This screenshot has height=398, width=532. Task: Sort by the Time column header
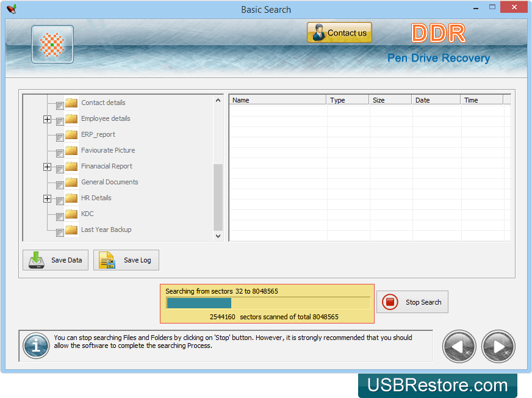[x=482, y=100]
